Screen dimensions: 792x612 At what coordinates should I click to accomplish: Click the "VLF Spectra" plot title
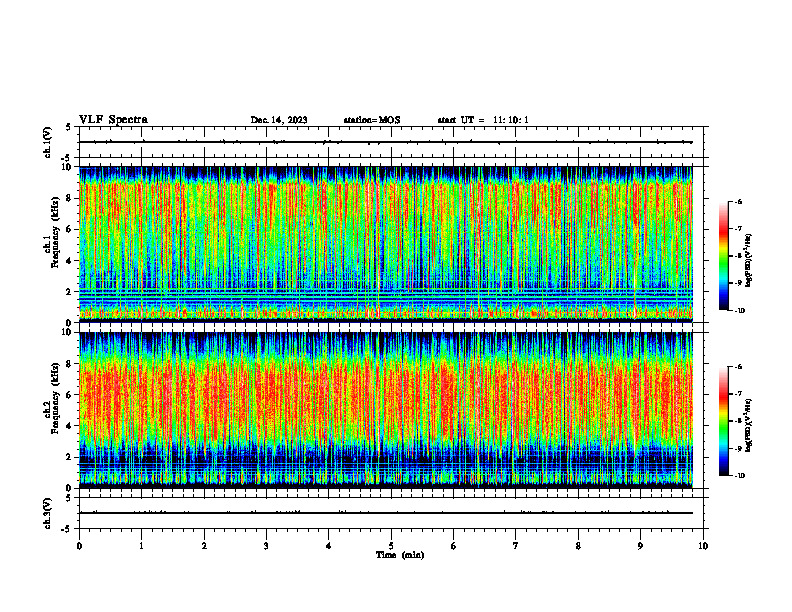[113, 120]
